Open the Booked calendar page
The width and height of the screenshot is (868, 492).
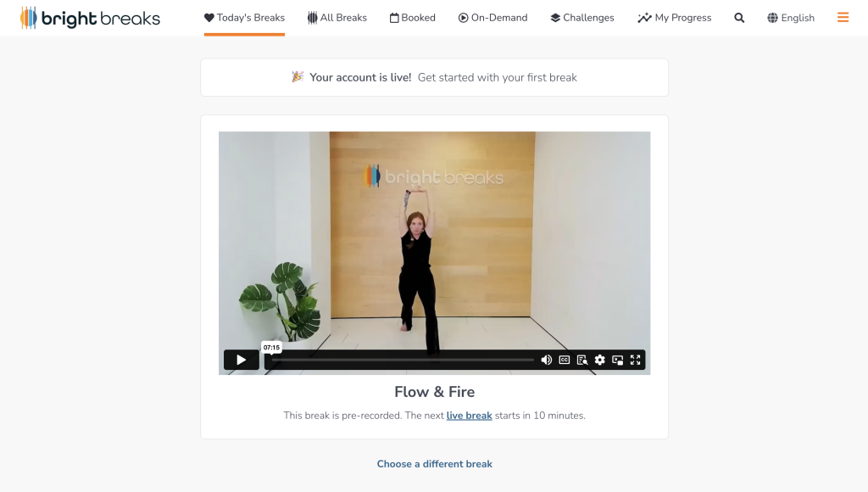click(412, 18)
